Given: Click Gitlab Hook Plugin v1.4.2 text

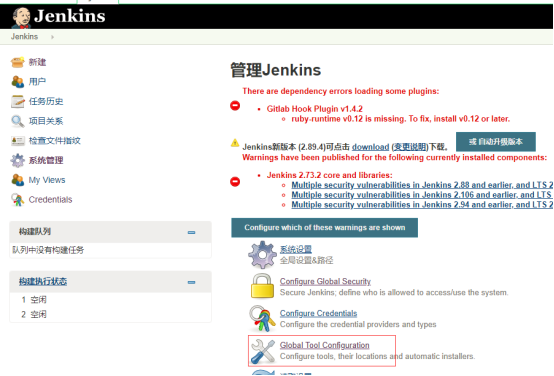Looking at the screenshot, I should 314,109.
